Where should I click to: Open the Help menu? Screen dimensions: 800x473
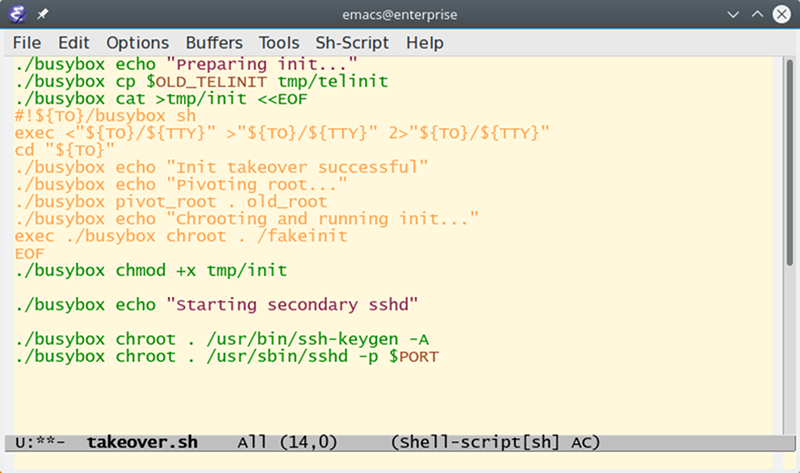424,43
